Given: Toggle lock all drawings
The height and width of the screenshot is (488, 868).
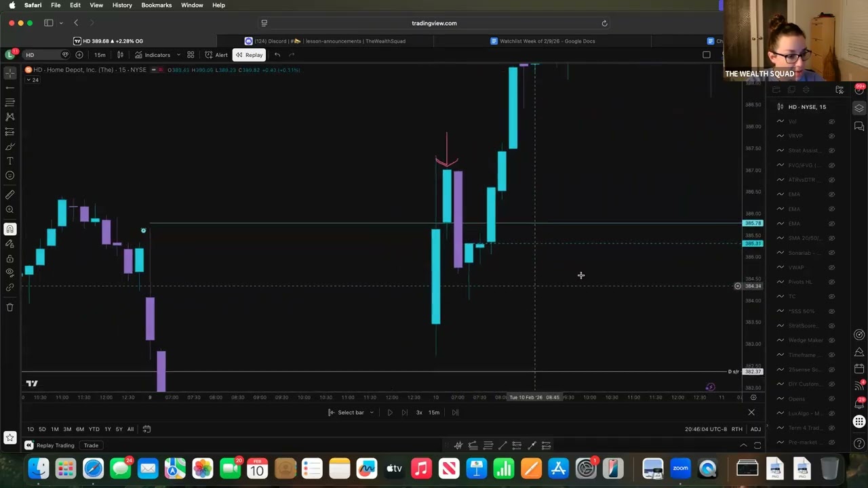Looking at the screenshot, I should (x=10, y=259).
